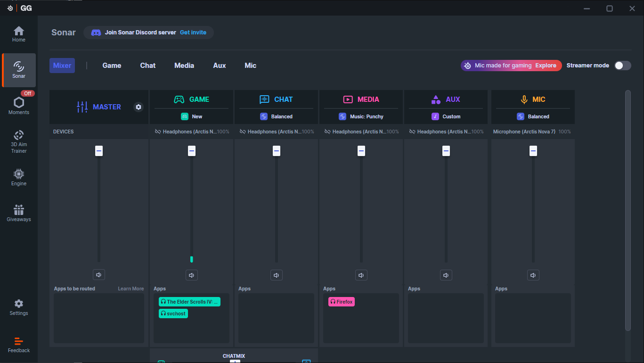Click Learn More in Apps to be routed
Viewport: 644px width, 363px height.
tap(131, 289)
